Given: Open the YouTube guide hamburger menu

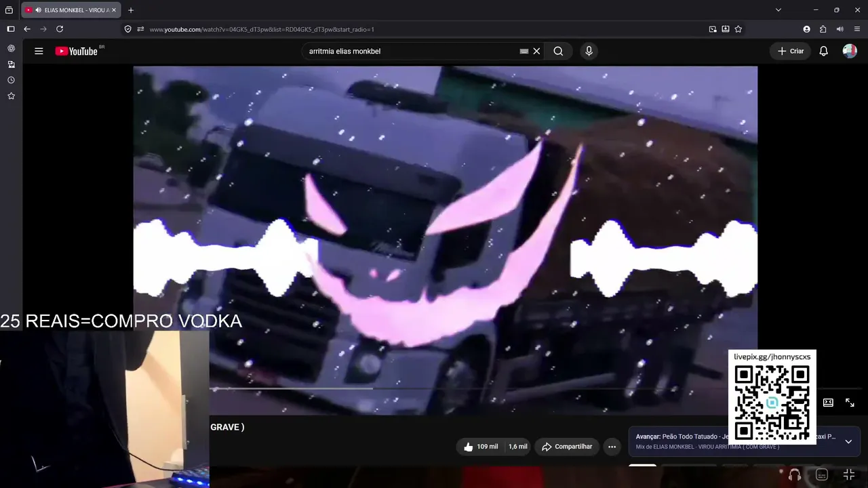Looking at the screenshot, I should point(39,51).
